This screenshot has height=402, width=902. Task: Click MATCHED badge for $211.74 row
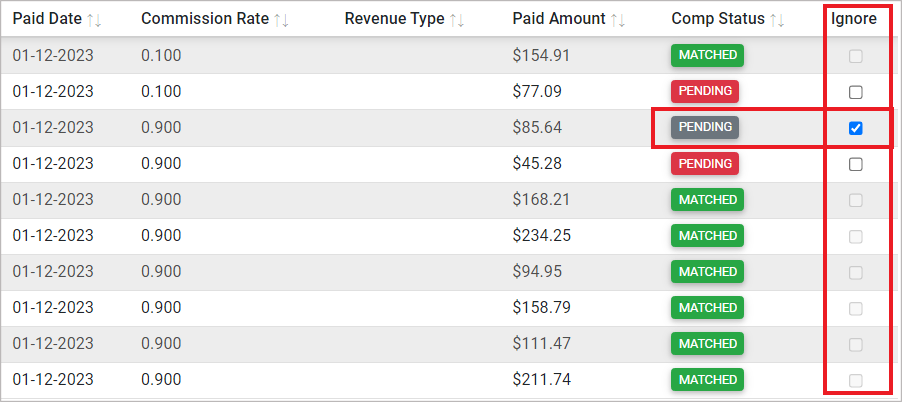tap(708, 380)
